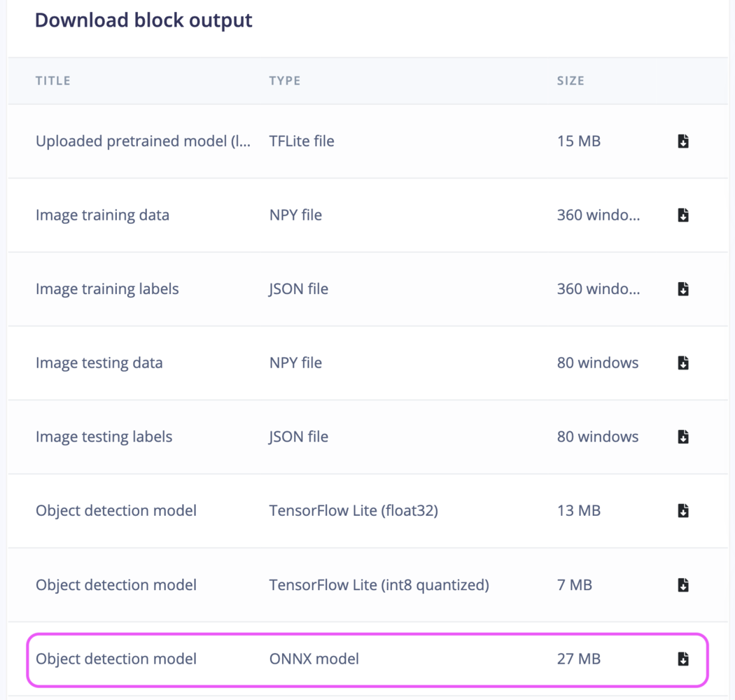Download Image training data NPY file

683,215
